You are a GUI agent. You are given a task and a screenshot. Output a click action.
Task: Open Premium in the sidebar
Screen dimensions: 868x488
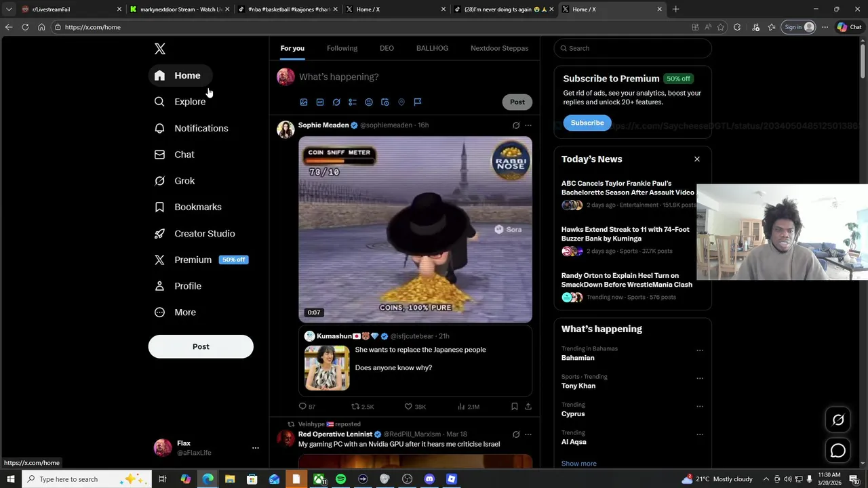[x=201, y=260]
